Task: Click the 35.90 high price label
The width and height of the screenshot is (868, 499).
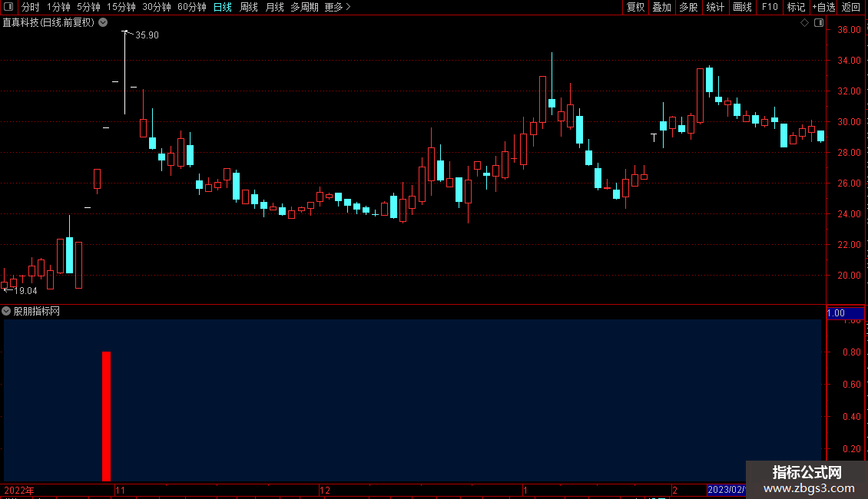Action: (147, 35)
